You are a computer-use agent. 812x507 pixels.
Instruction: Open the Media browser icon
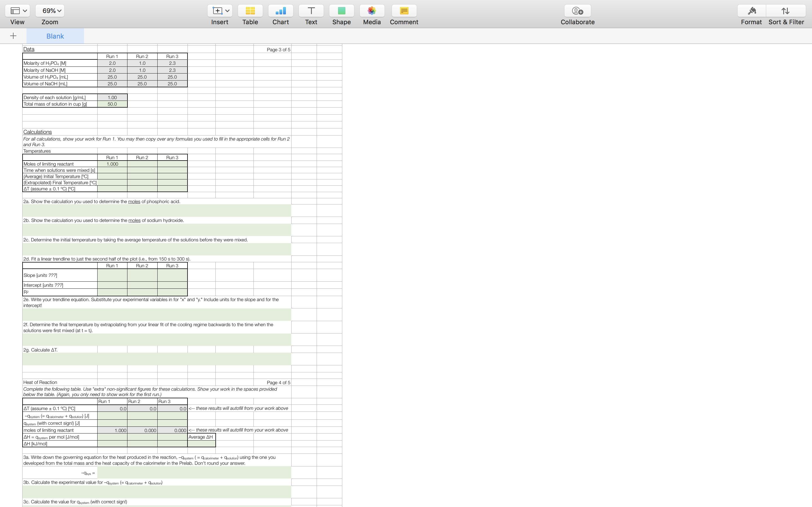pos(371,11)
